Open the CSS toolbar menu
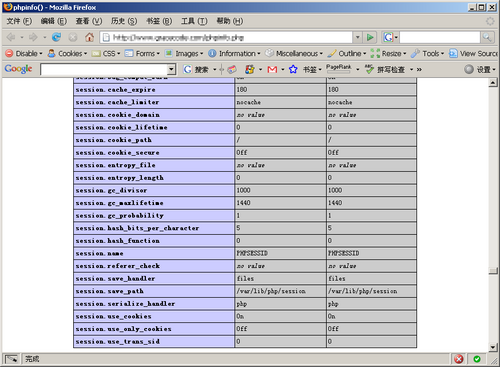The width and height of the screenshot is (500, 367). [106, 53]
